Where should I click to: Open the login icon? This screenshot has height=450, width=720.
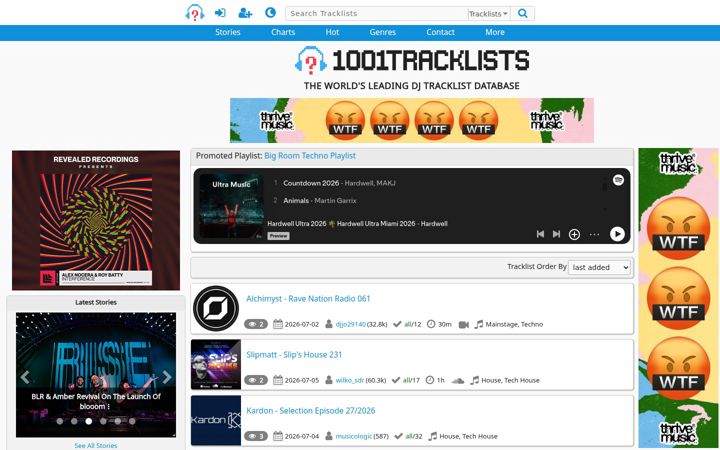(x=220, y=13)
